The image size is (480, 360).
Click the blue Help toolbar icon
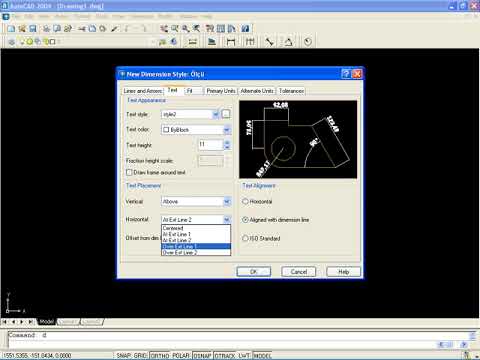(245, 29)
